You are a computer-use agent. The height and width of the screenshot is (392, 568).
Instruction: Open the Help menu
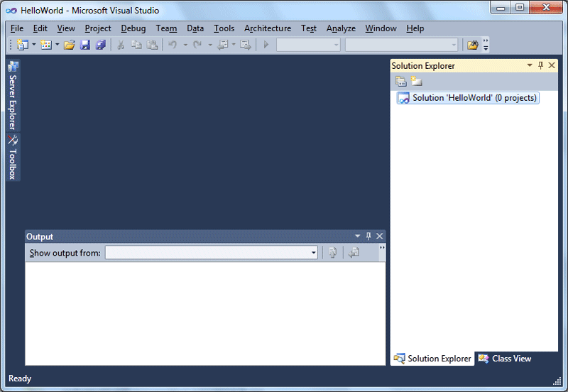pyautogui.click(x=415, y=28)
